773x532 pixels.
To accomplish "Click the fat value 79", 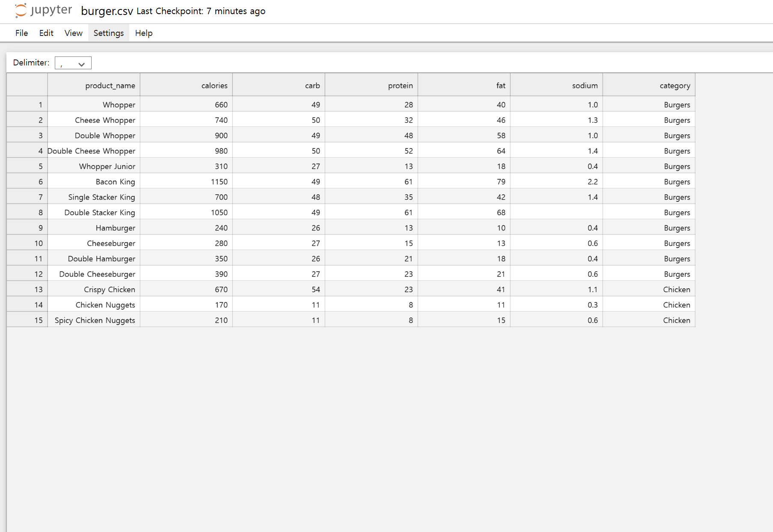I will (x=464, y=181).
